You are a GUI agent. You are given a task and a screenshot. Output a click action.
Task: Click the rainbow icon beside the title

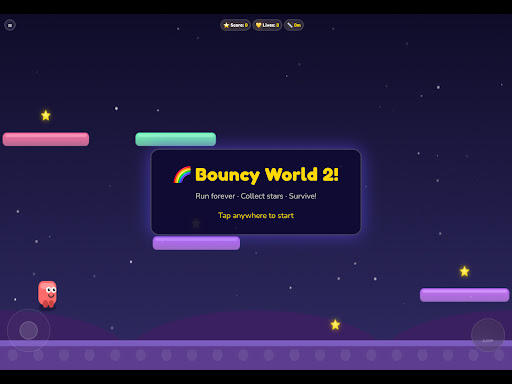coord(182,175)
